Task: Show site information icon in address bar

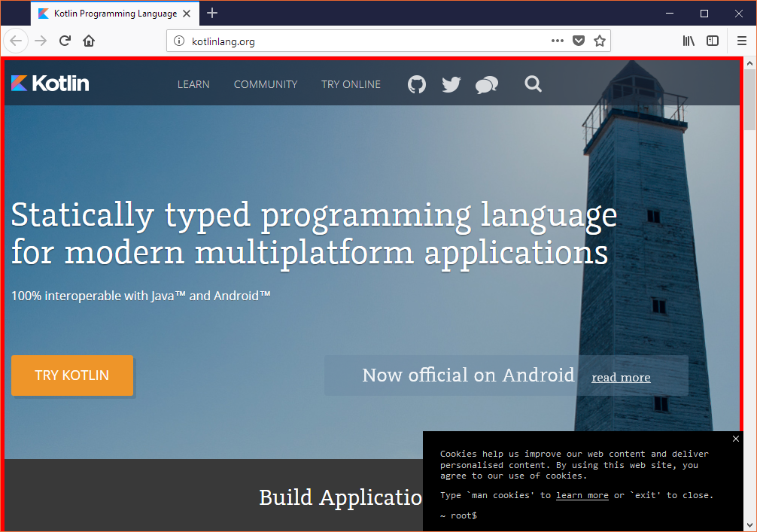Action: (x=179, y=41)
